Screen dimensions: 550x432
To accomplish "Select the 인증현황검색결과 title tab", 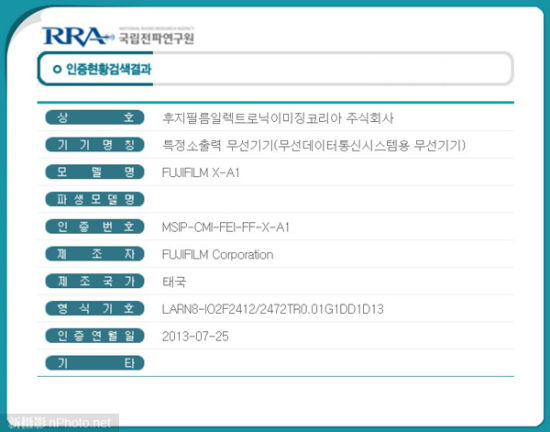I will 95,69.
